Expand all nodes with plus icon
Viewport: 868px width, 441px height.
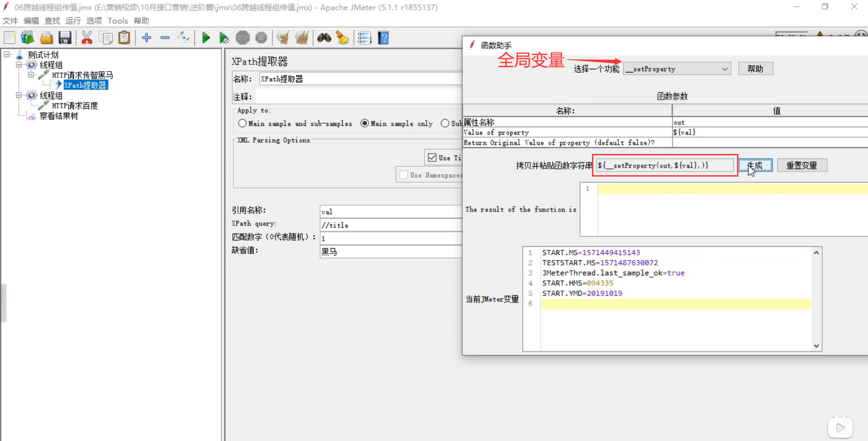[146, 38]
